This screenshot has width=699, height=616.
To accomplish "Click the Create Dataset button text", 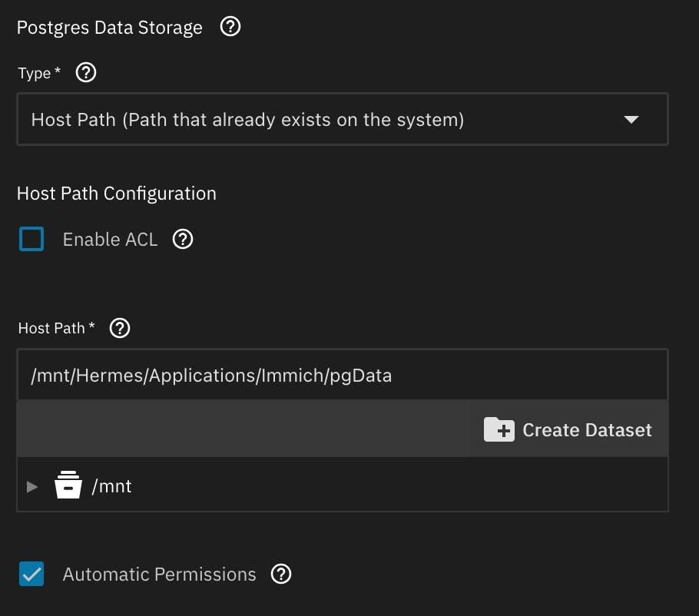I will 587,430.
